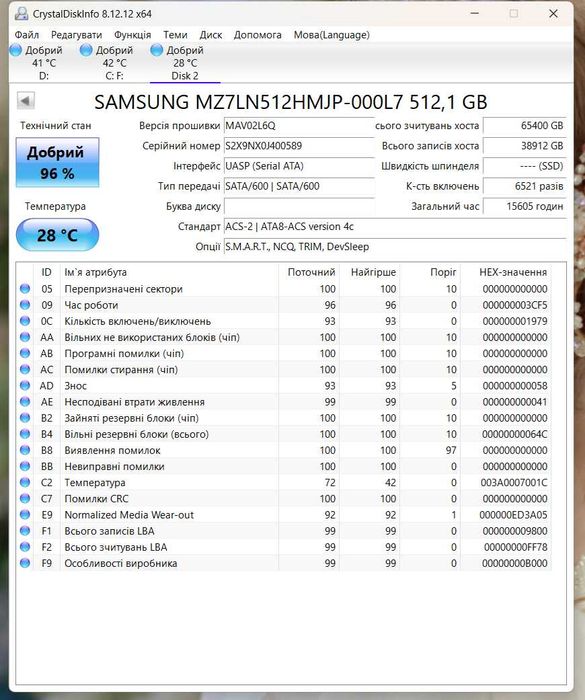Open the Файл menu

pyautogui.click(x=27, y=35)
